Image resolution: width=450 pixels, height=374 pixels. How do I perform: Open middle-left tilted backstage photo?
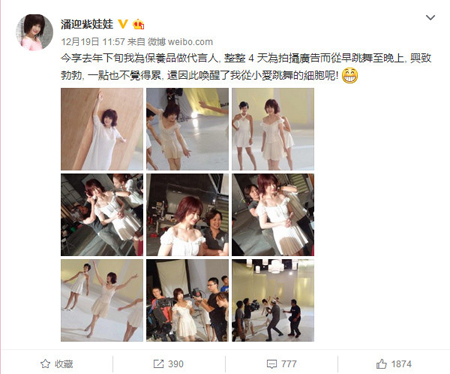pos(102,215)
